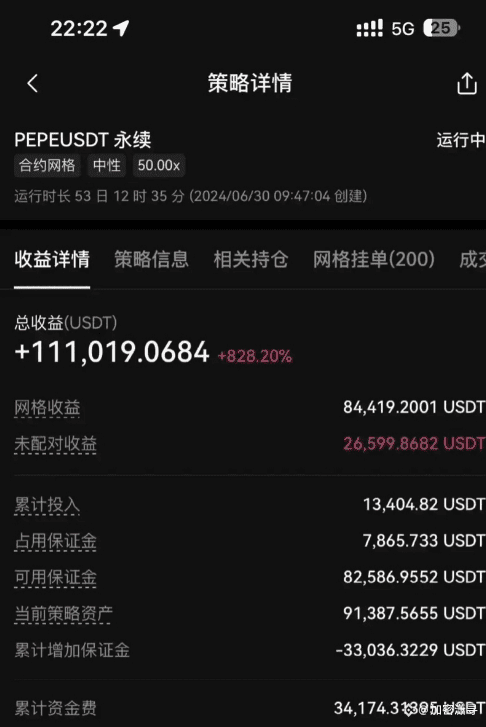Tap the 占用保证金 underlined label
The height and width of the screenshot is (727, 486).
[x=55, y=541]
